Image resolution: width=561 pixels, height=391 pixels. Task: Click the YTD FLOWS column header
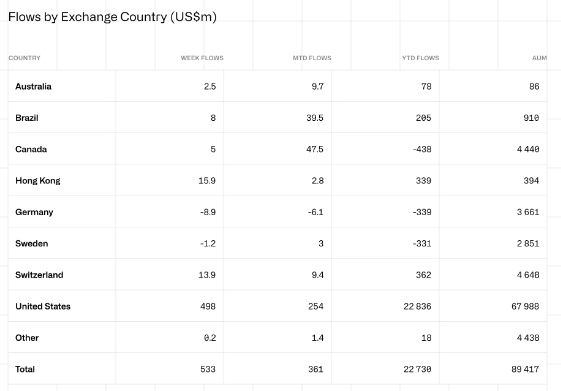coord(420,58)
